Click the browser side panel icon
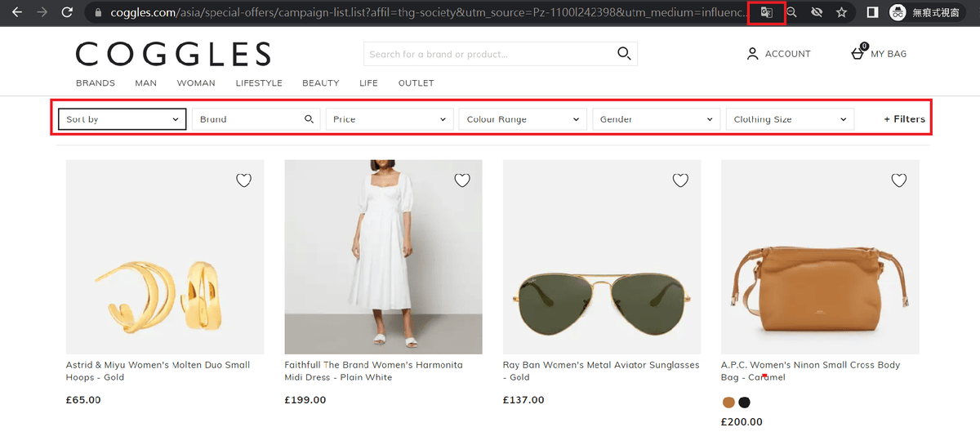This screenshot has width=980, height=436. pyautogui.click(x=872, y=13)
